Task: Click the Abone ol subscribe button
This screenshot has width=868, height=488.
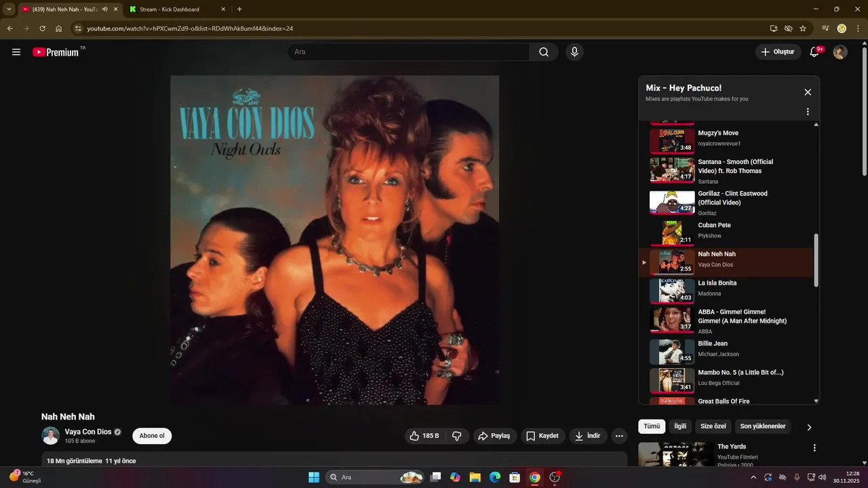Action: (152, 436)
